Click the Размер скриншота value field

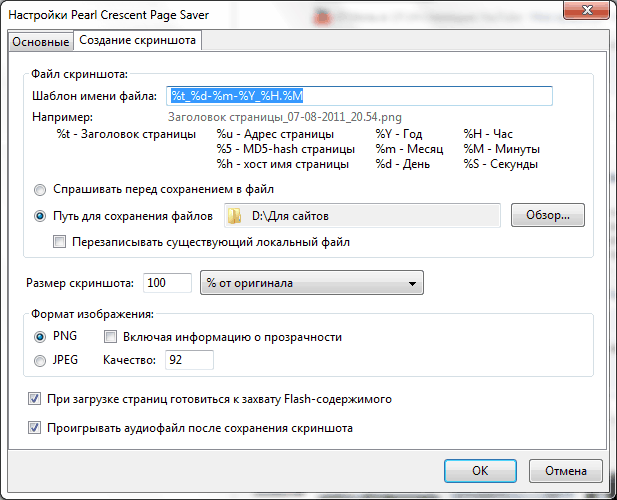click(167, 283)
